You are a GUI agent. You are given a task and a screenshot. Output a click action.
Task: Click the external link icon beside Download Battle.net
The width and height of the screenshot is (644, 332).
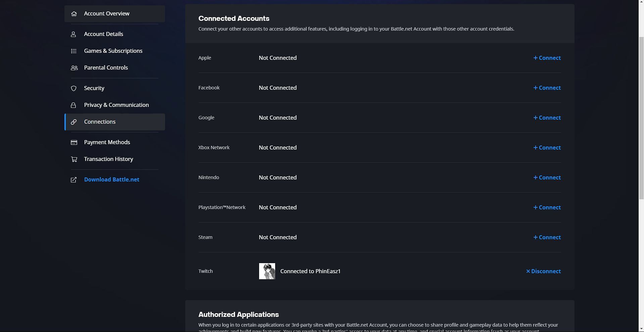pos(74,180)
